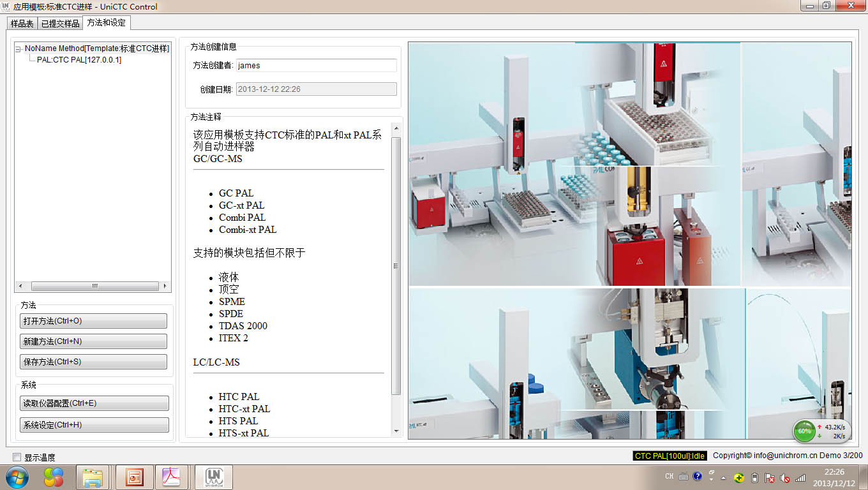
Task: Click the HTS-xt PAL list item
Action: point(244,433)
